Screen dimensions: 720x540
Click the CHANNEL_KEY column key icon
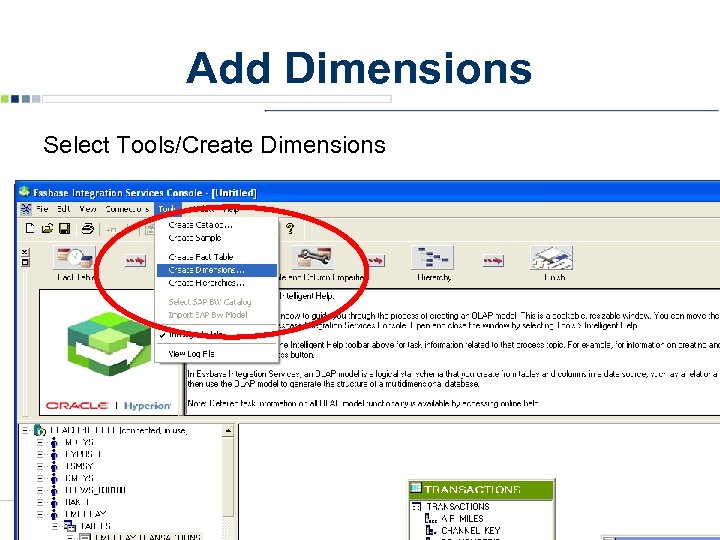click(430, 530)
